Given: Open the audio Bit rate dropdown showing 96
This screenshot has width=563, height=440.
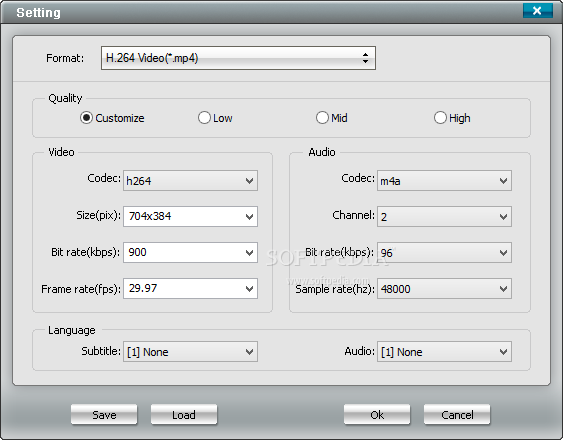Looking at the screenshot, I should pos(444,252).
